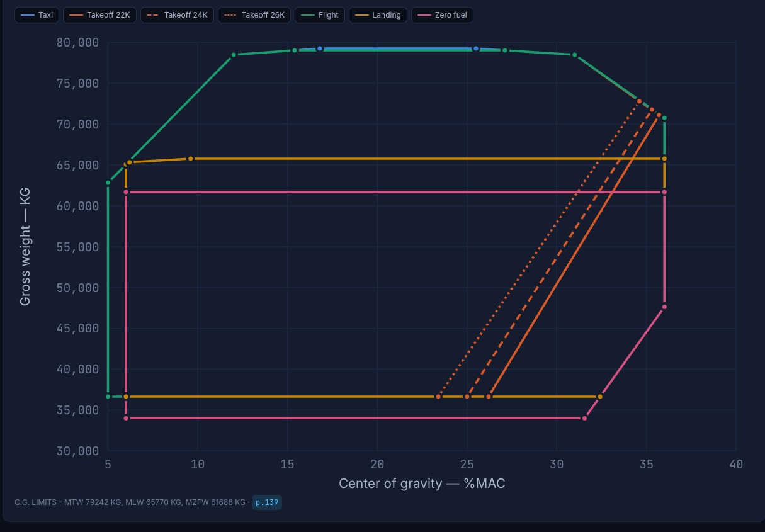Click the 50,000 weight axis label
This screenshot has width=765, height=532.
77,288
